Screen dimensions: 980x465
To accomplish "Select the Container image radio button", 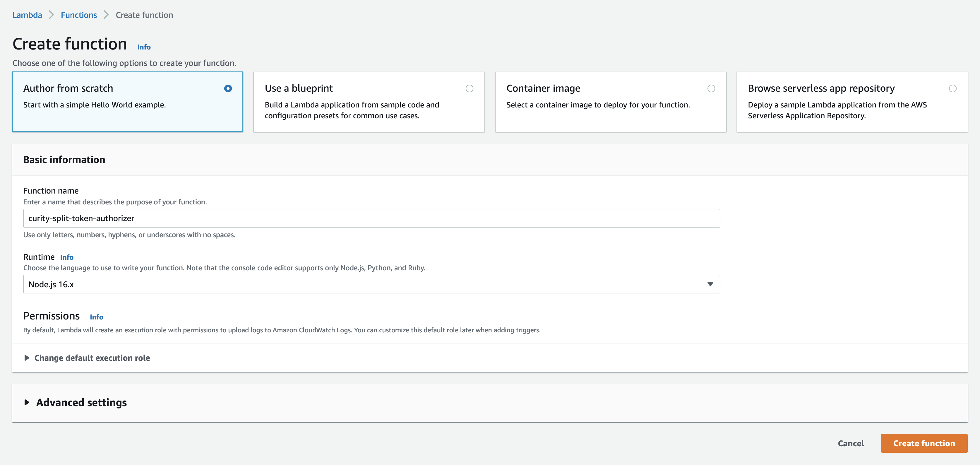I will click(x=711, y=88).
